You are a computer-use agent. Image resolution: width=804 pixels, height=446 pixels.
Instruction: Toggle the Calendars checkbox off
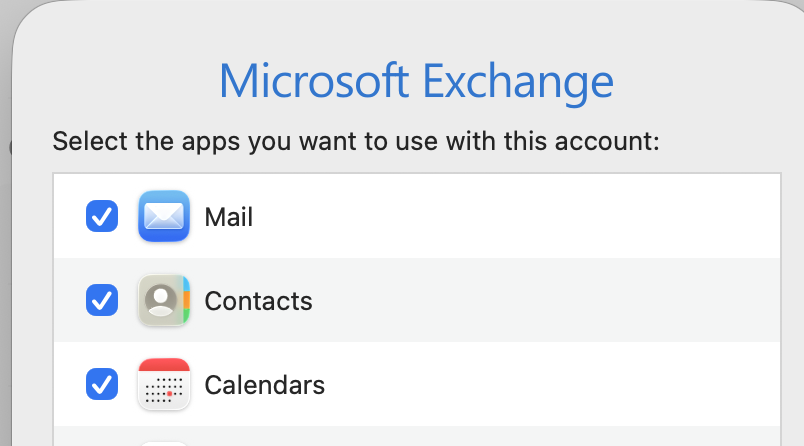click(102, 384)
